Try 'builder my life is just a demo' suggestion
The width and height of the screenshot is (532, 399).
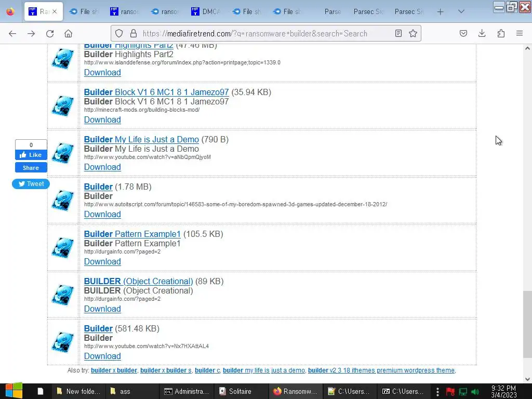(263, 370)
